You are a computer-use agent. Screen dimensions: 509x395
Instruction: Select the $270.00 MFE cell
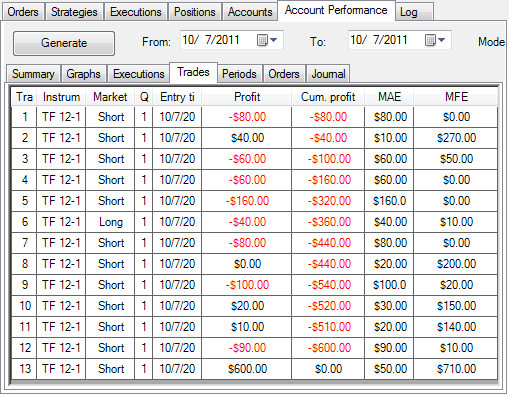click(456, 138)
